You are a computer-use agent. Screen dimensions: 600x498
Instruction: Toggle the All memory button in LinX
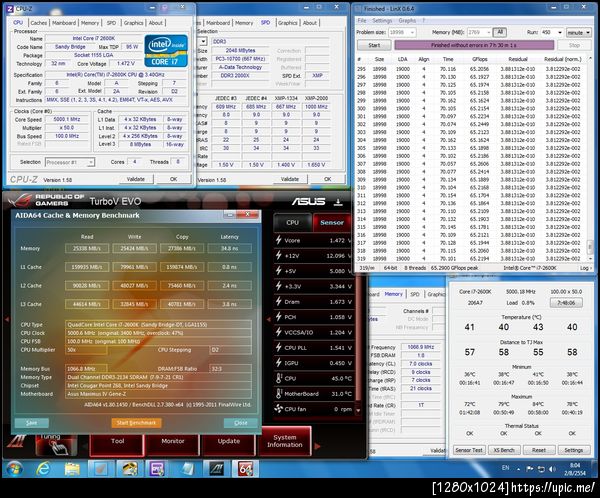(x=500, y=32)
